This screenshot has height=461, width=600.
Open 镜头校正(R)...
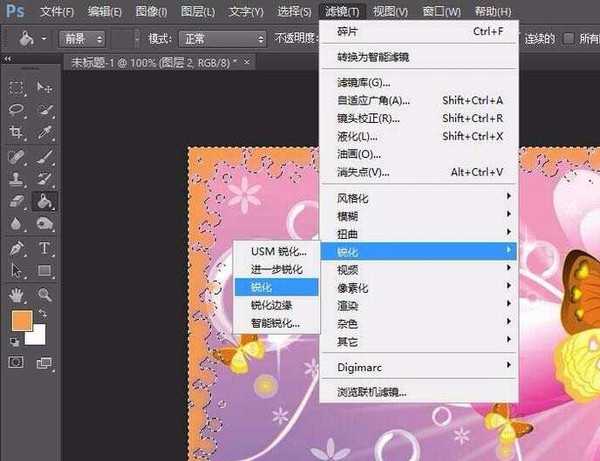click(419, 118)
